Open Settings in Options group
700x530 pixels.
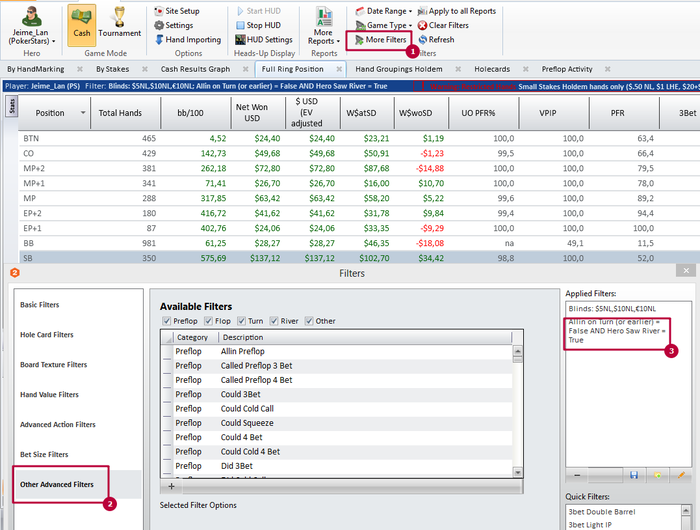click(174, 25)
